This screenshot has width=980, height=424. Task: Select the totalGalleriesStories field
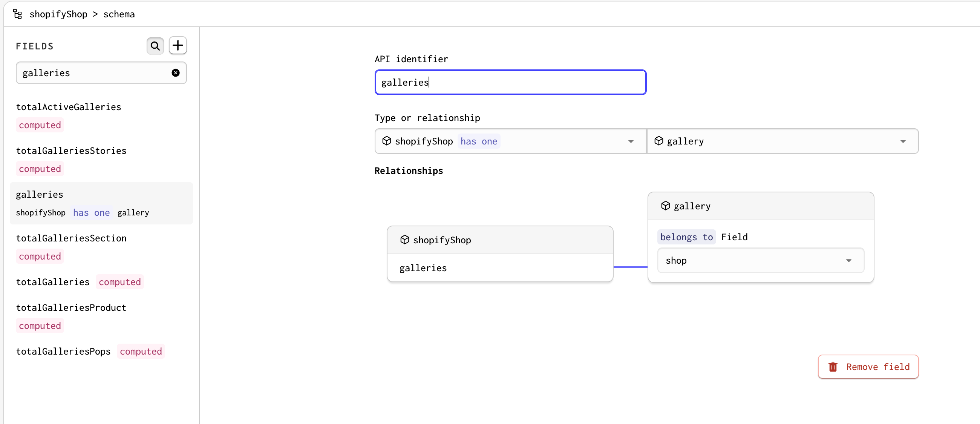pyautogui.click(x=101, y=160)
